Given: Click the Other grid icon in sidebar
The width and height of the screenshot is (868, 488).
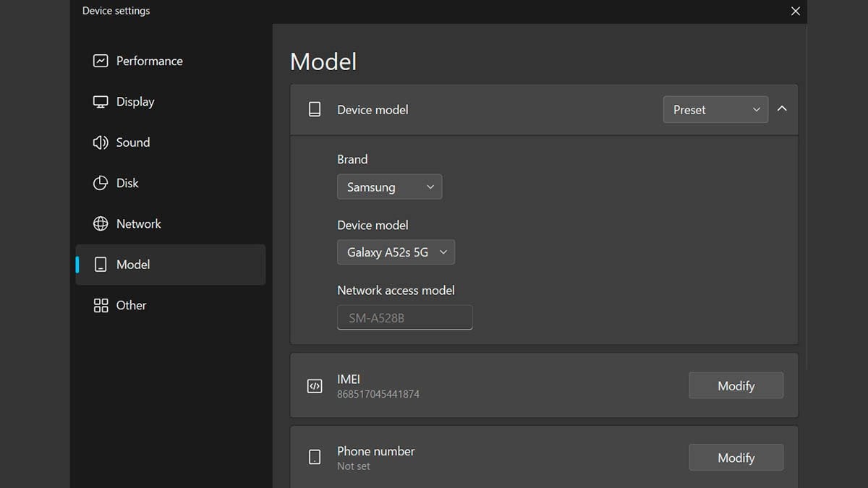Looking at the screenshot, I should [x=101, y=305].
